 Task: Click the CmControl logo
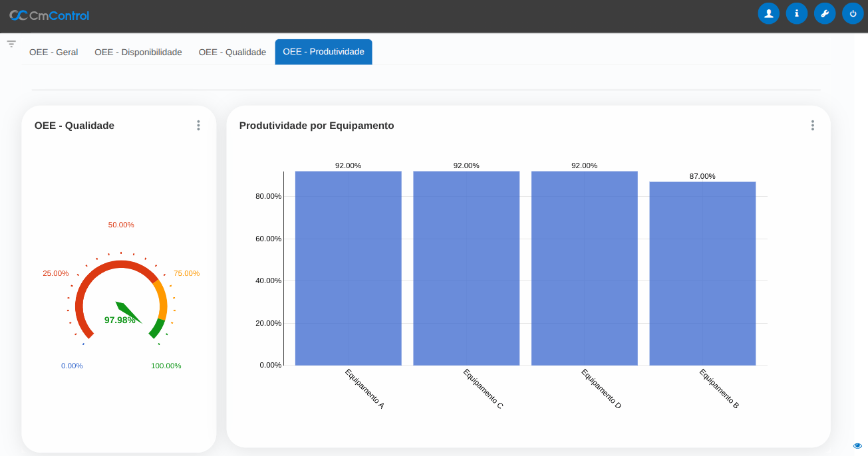pyautogui.click(x=49, y=15)
